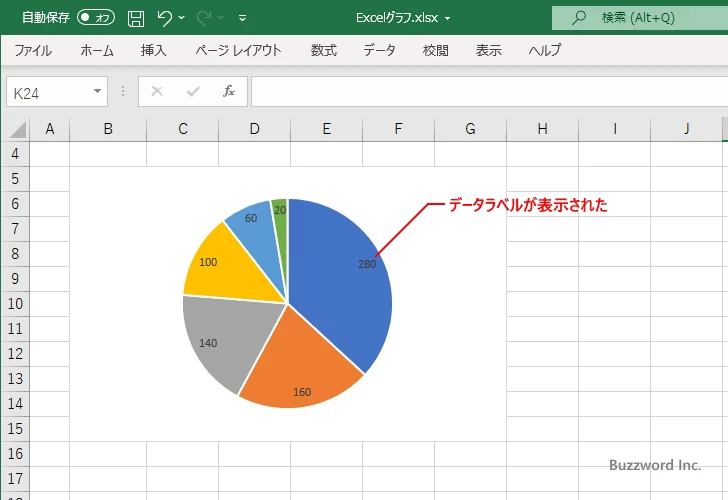728x500 pixels.
Task: Select row 10 header
Action: click(15, 304)
